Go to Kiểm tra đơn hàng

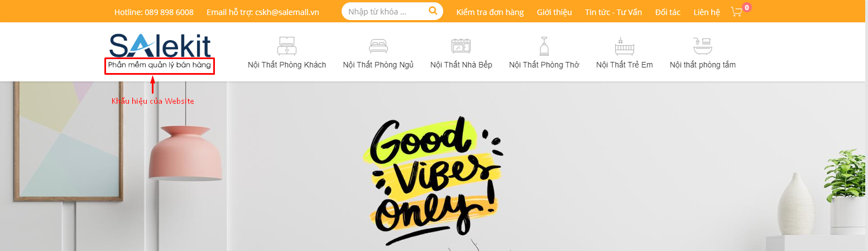[x=490, y=12]
